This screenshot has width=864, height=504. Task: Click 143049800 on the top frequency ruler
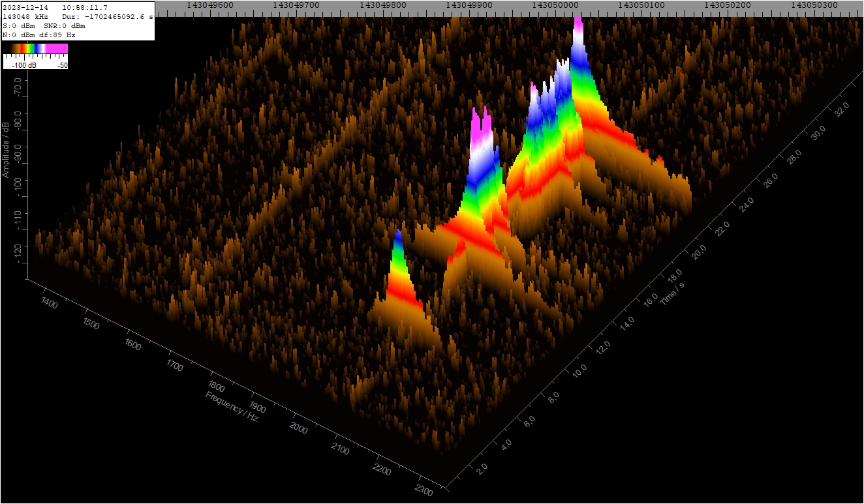(383, 5)
